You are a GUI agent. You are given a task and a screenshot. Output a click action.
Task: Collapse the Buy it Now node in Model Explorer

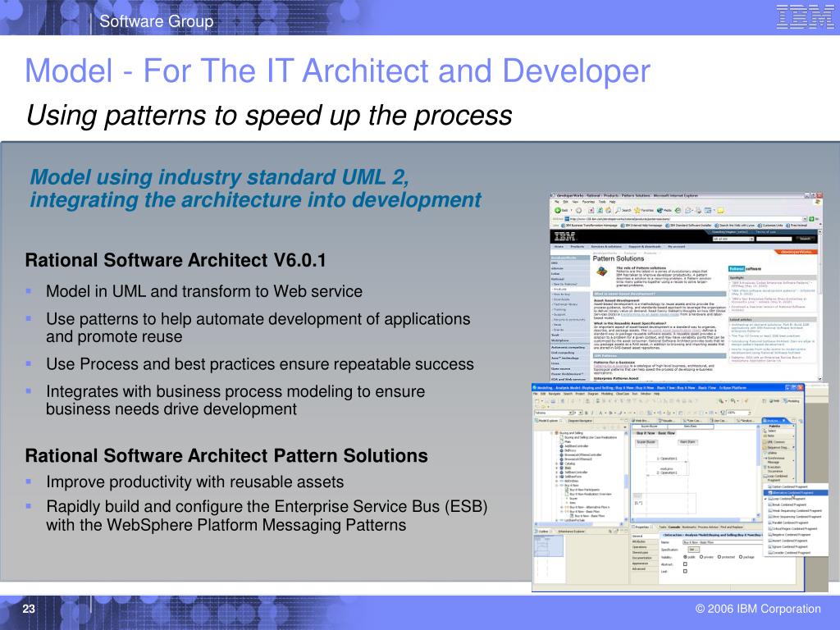pos(557,486)
